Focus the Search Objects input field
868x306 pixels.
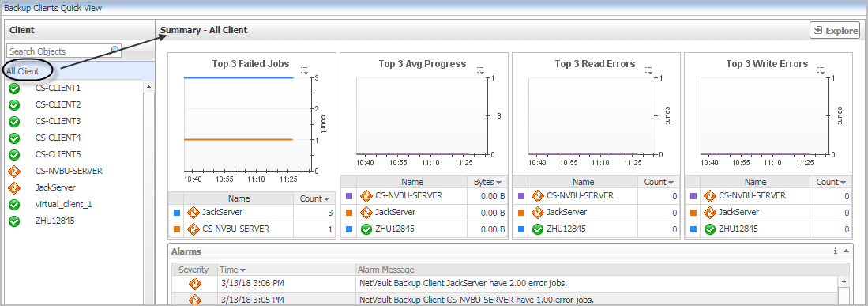click(x=58, y=51)
